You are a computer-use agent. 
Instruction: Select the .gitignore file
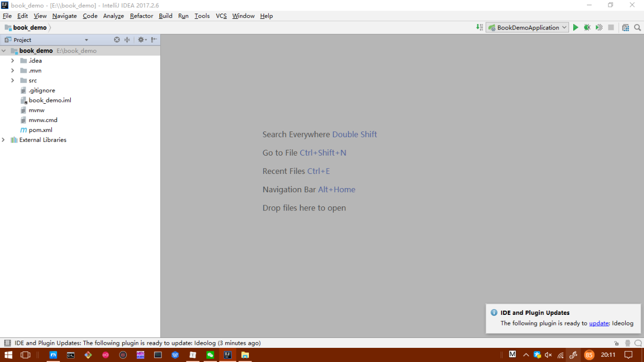tap(42, 91)
